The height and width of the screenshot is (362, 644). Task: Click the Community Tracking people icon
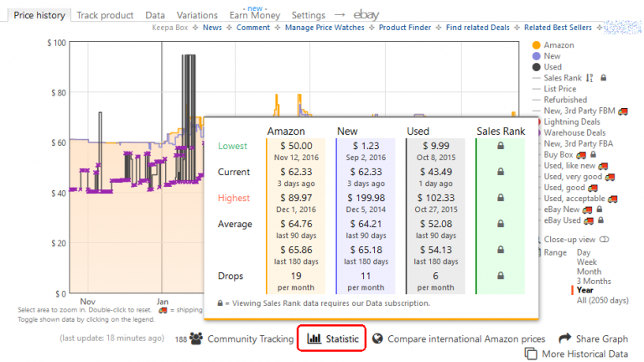click(x=196, y=339)
